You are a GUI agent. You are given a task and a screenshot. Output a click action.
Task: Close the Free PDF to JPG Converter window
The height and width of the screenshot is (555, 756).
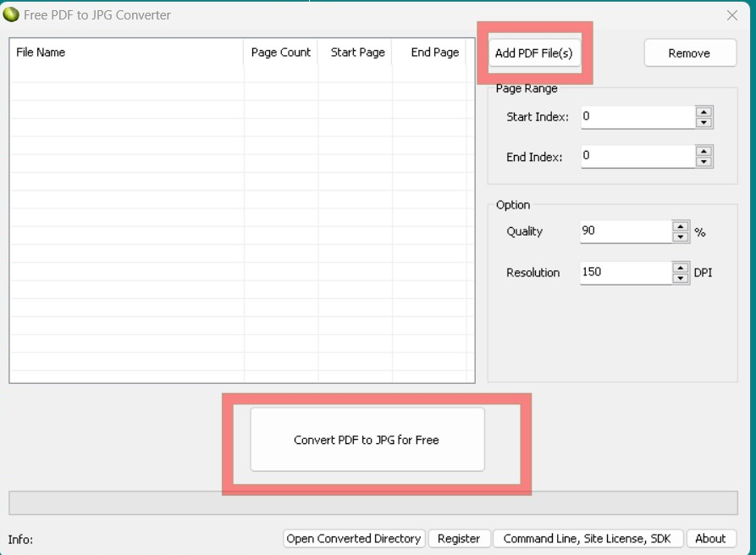click(x=732, y=15)
